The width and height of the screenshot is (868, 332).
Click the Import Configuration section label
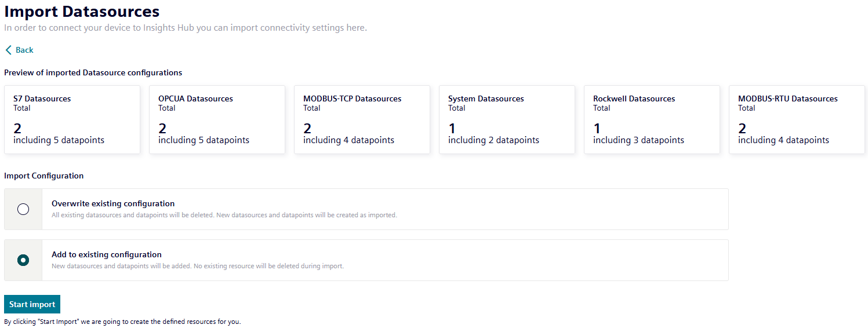(43, 176)
